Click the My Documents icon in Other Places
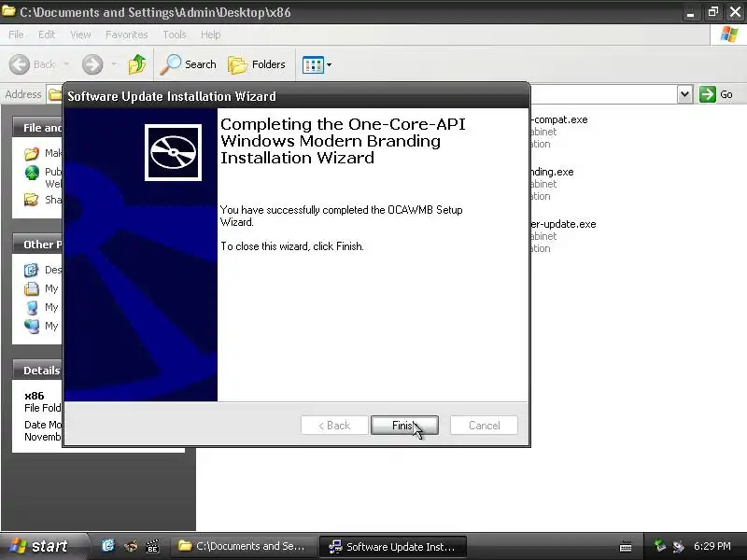 point(32,288)
